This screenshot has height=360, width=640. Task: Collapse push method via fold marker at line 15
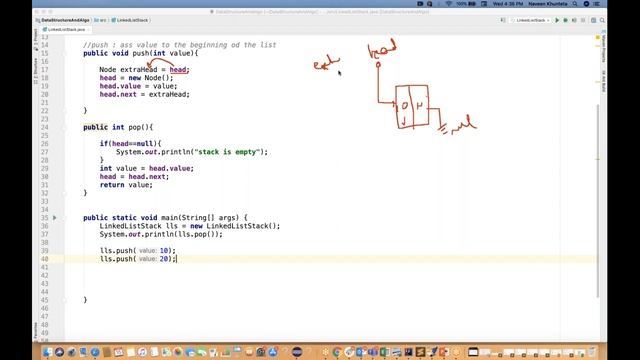[x=64, y=53]
